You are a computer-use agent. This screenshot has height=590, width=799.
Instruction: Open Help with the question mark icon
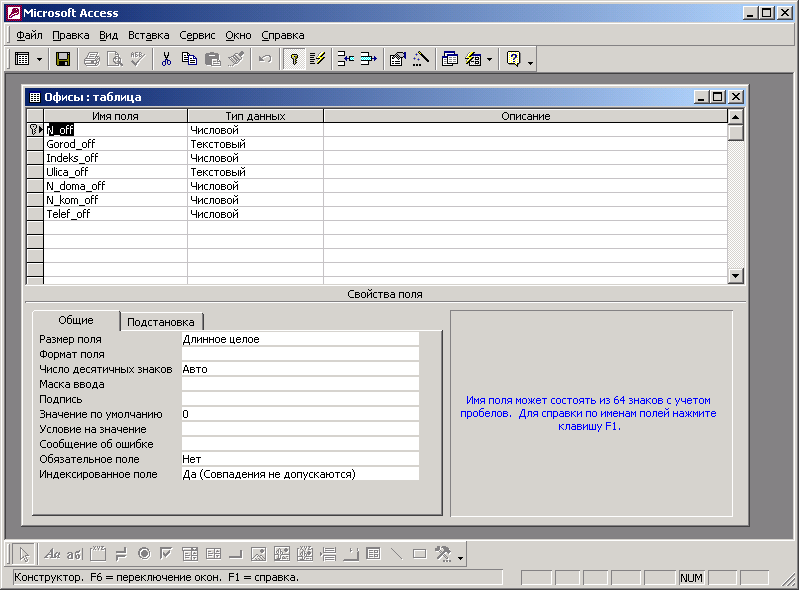tap(513, 59)
